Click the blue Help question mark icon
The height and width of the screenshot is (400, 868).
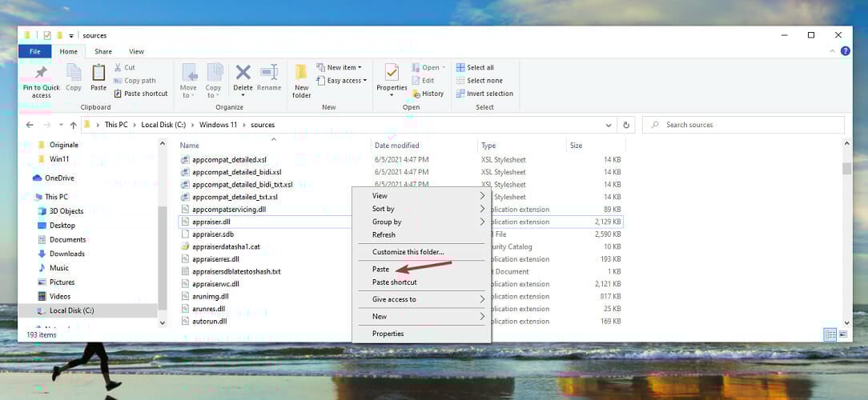846,51
